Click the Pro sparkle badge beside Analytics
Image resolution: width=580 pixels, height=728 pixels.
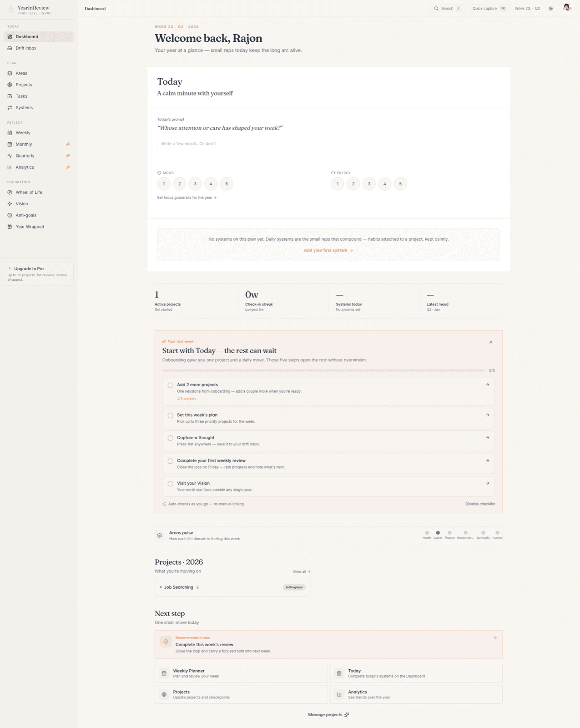click(x=68, y=167)
